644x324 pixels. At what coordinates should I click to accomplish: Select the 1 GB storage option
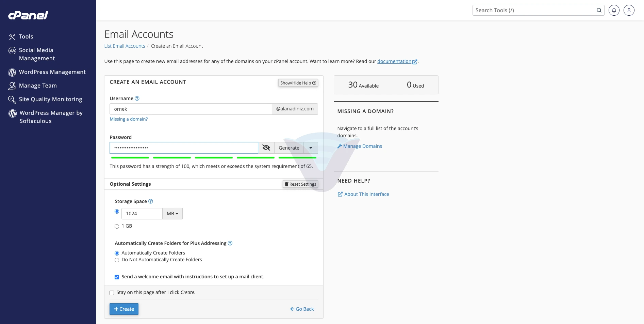click(117, 226)
